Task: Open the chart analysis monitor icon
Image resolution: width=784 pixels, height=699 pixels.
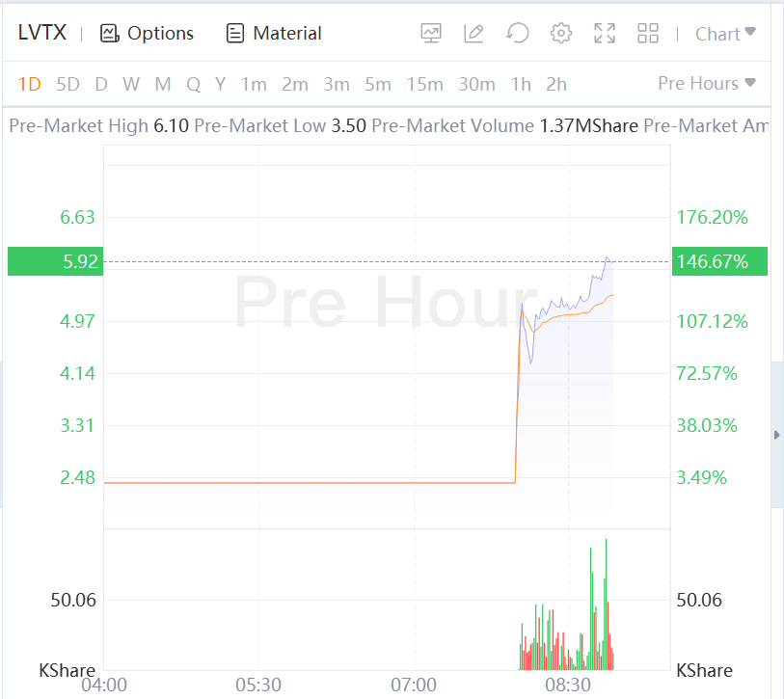Action: 431,34
